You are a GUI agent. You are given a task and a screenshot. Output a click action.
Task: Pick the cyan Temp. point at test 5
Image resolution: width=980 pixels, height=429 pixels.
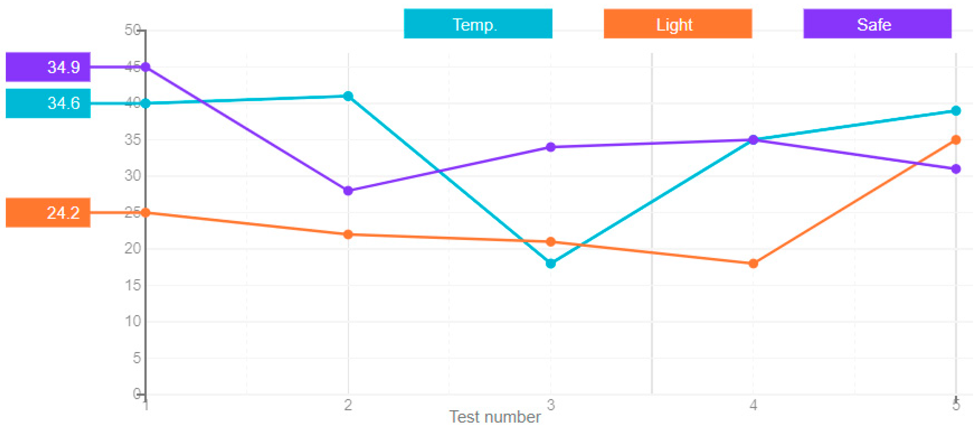(x=956, y=111)
